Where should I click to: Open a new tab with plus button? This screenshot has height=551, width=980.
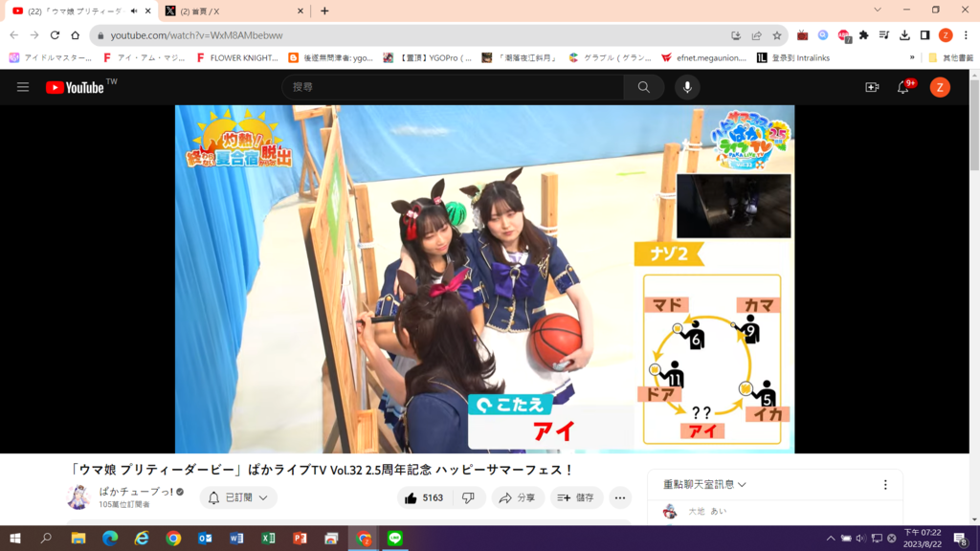(x=324, y=11)
